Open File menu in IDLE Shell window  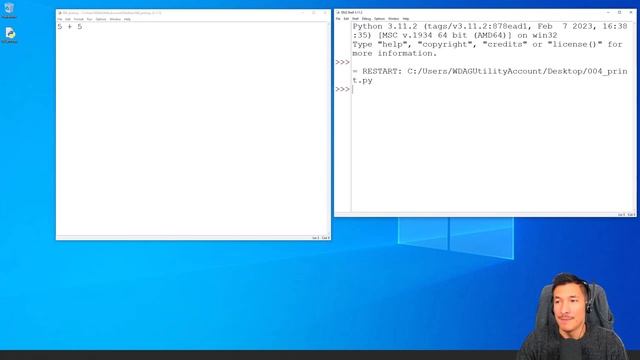point(338,19)
